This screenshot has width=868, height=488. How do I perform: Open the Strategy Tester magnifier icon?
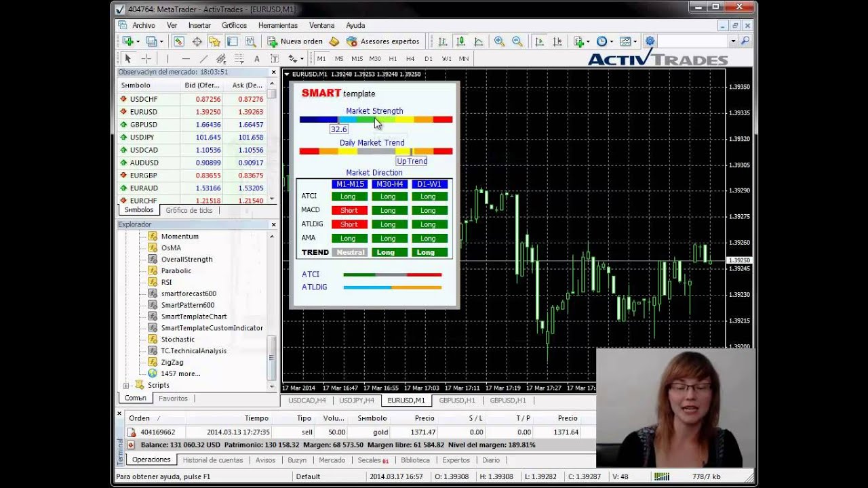point(250,41)
